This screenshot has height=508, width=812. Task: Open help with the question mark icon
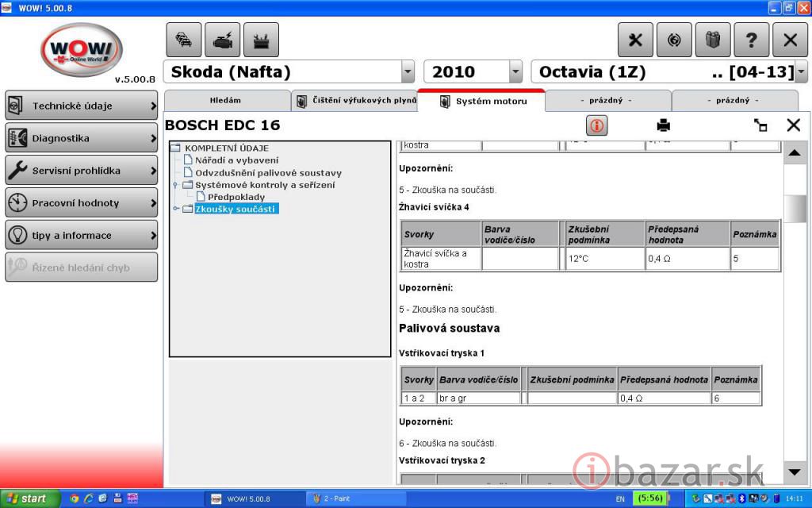point(752,40)
